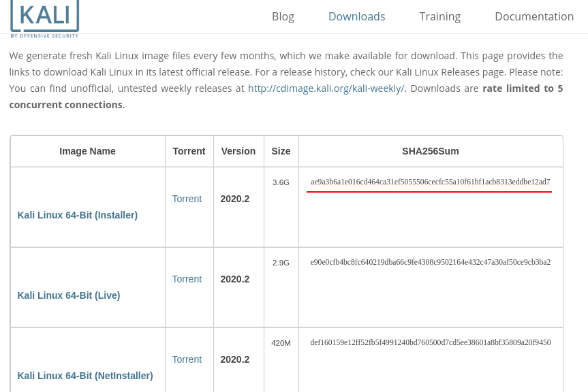Click the 3.6G size value
Screen dimensions: 588x392
click(x=281, y=182)
